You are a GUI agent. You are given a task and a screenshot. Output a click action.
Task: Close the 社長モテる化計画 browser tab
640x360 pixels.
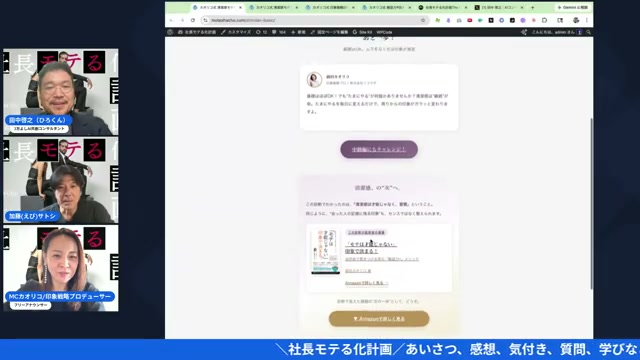[466, 7]
